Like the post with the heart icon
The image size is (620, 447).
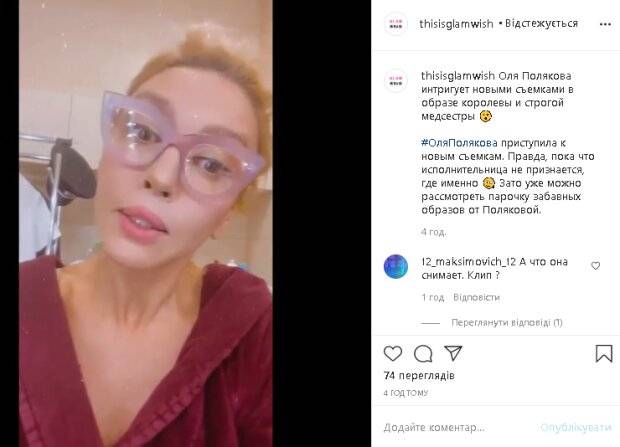(x=393, y=353)
